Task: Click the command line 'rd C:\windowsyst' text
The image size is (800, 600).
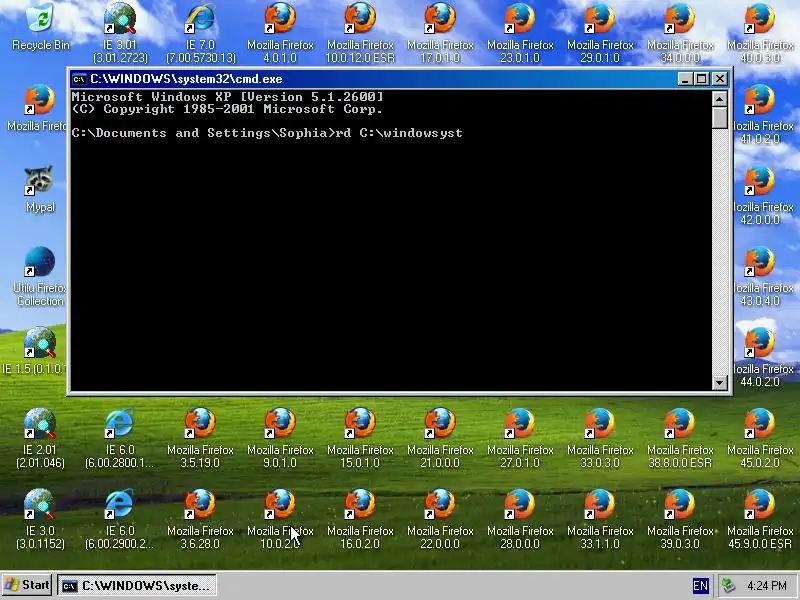Action: pyautogui.click(x=399, y=133)
